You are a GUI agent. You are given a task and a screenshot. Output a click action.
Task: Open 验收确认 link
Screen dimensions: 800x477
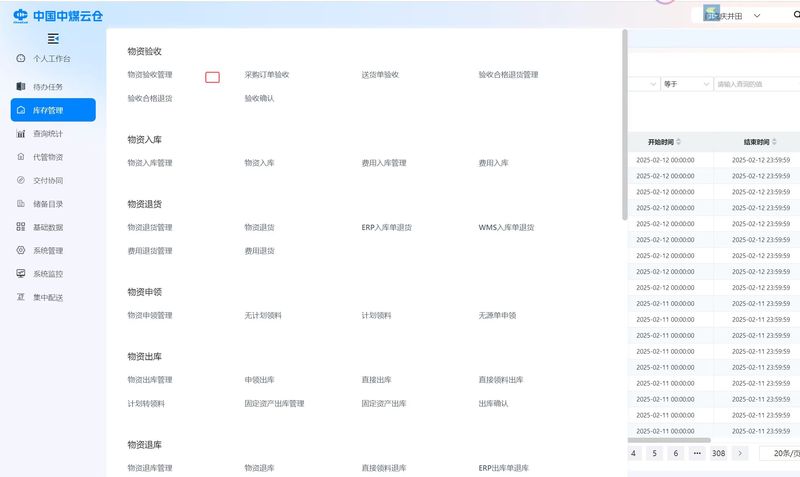[x=259, y=98]
